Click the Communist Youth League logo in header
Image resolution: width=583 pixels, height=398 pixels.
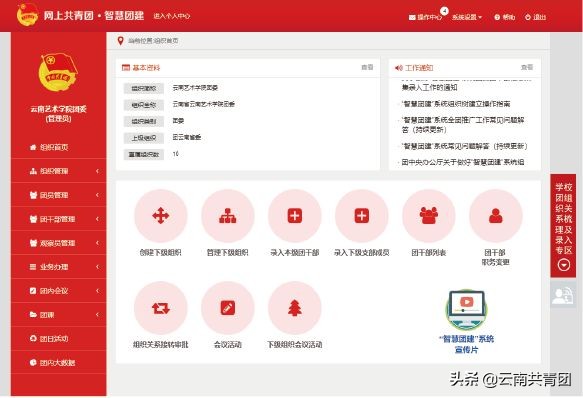pos(27,15)
